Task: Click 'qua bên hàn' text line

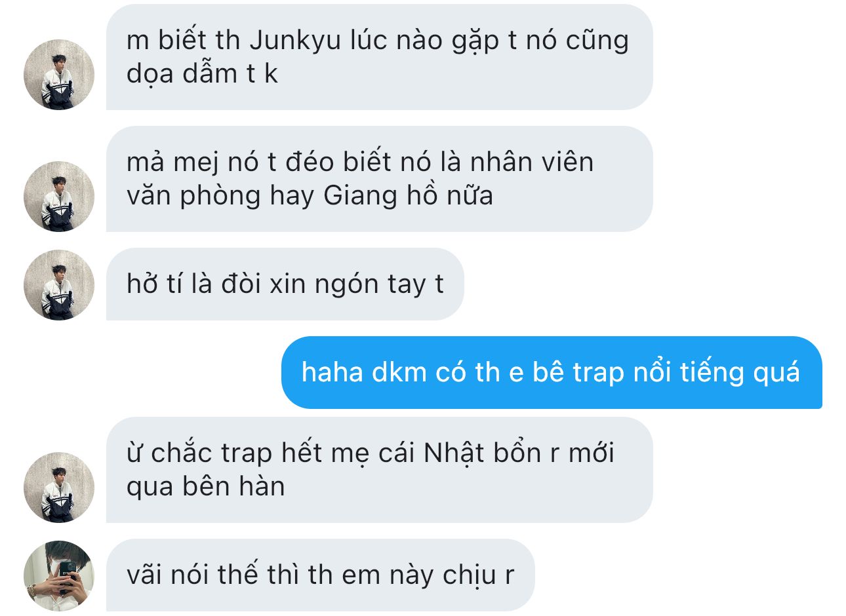Action: (205, 487)
